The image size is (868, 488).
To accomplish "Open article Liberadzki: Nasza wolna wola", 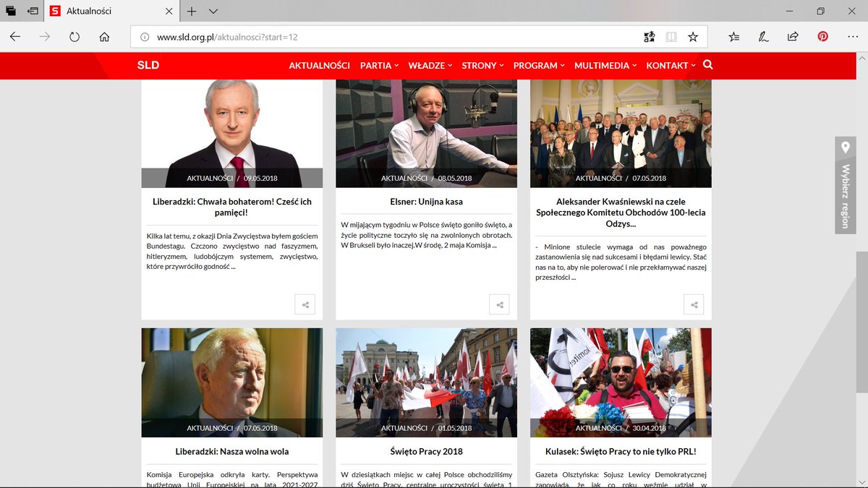I will click(x=232, y=451).
